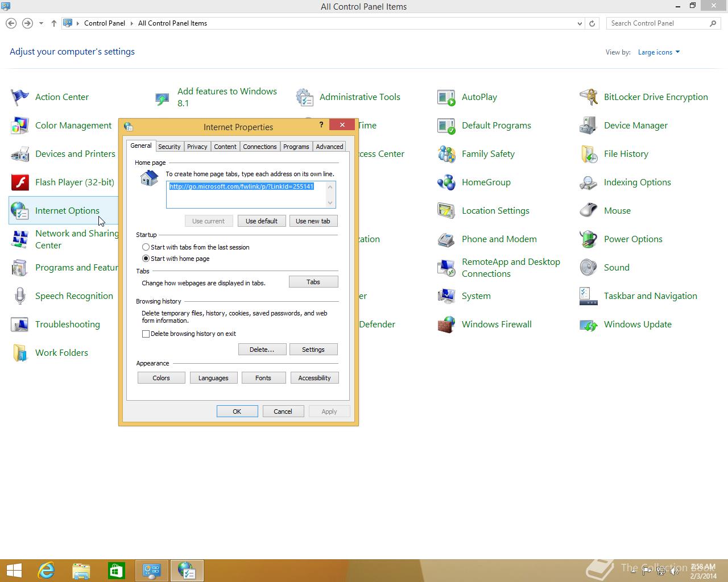Open the recent locations arrow dropdown

click(41, 23)
